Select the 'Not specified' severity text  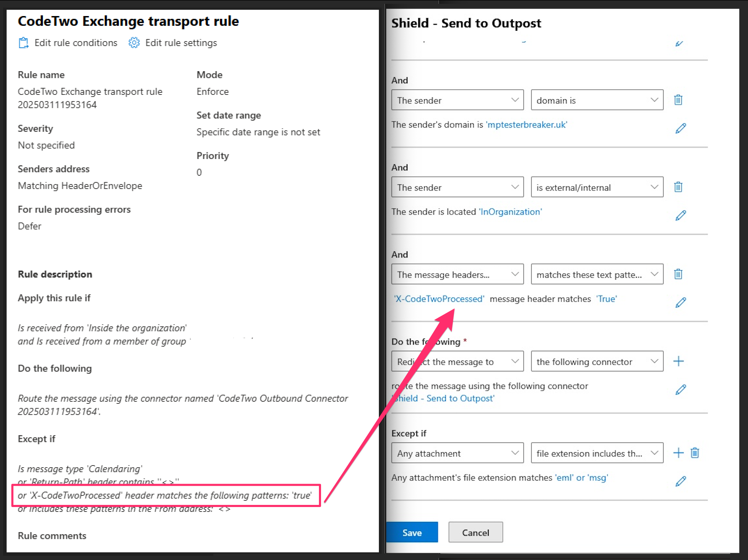46,145
